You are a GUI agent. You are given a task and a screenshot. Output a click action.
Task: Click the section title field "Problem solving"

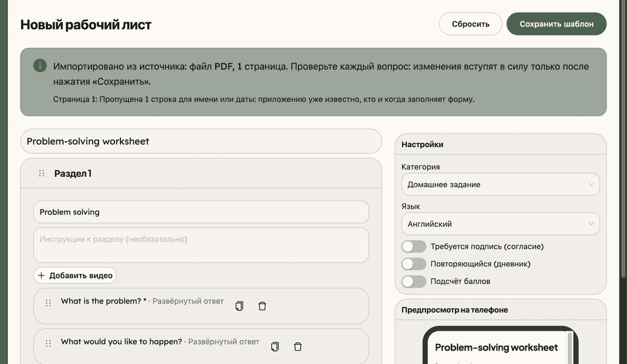coord(201,212)
